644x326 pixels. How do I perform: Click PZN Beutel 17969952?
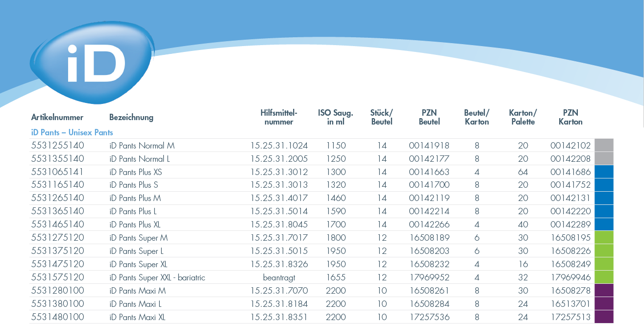point(429,277)
